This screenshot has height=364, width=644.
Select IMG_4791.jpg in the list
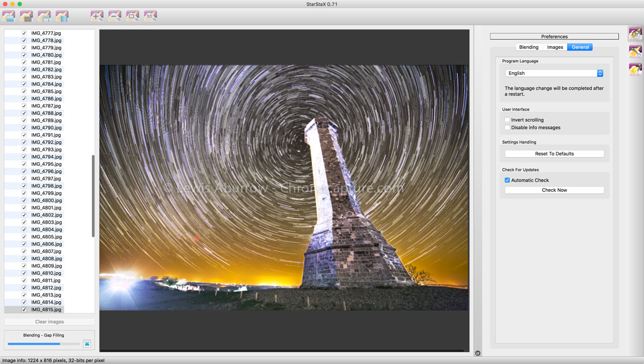coord(46,135)
